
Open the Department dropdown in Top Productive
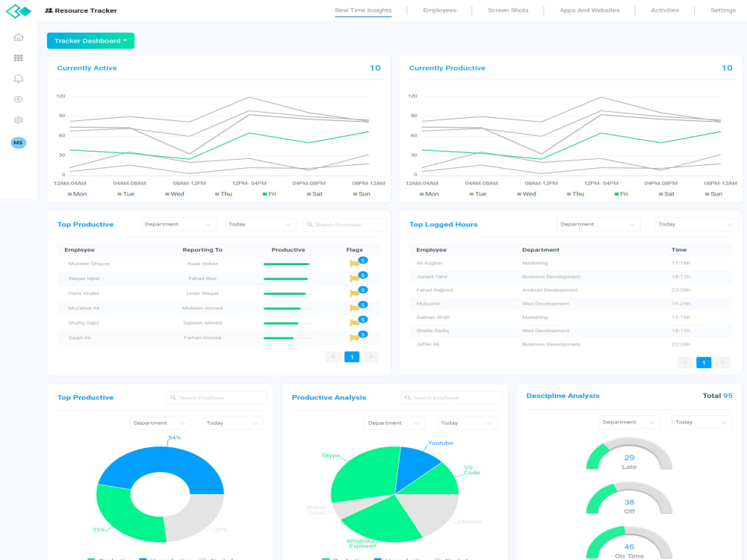[179, 224]
